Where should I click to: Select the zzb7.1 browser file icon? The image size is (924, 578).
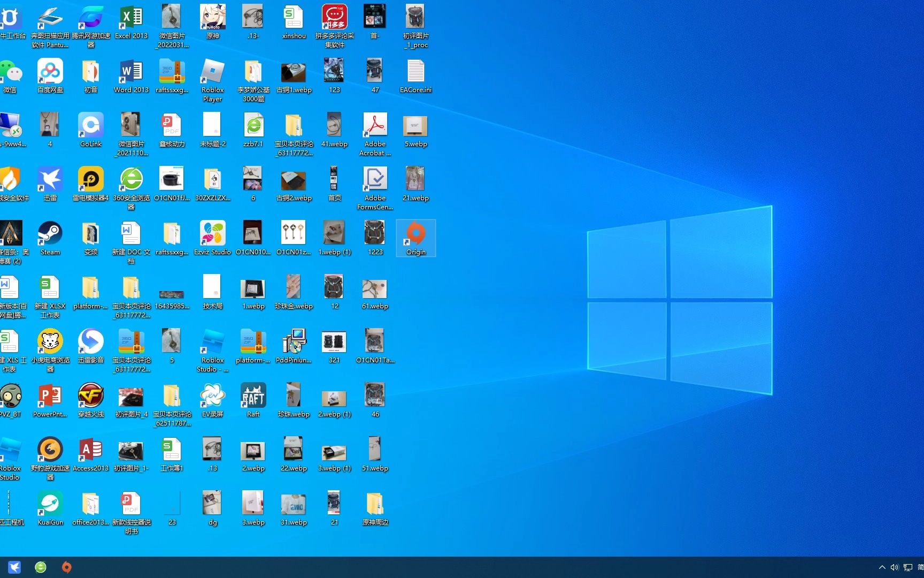point(253,130)
